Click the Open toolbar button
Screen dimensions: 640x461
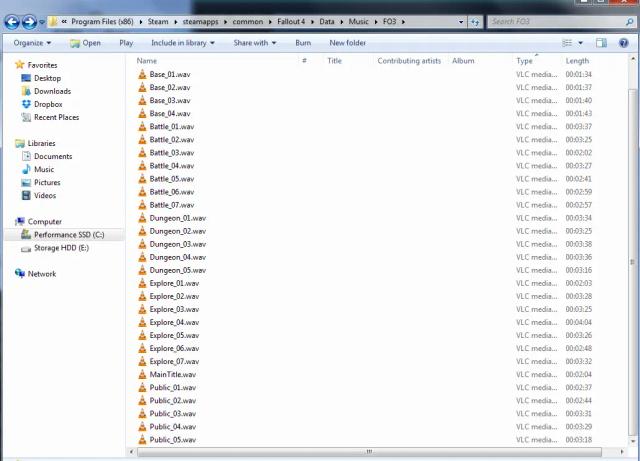point(85,43)
